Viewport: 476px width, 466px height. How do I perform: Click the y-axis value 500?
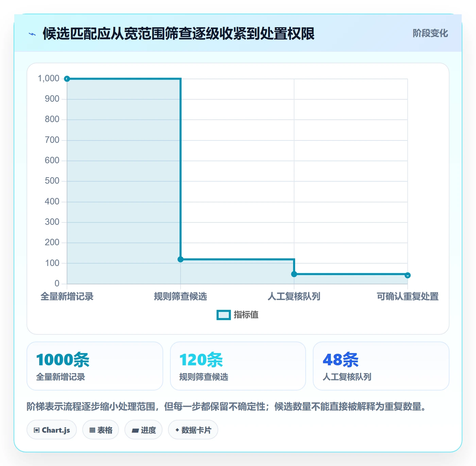click(52, 181)
